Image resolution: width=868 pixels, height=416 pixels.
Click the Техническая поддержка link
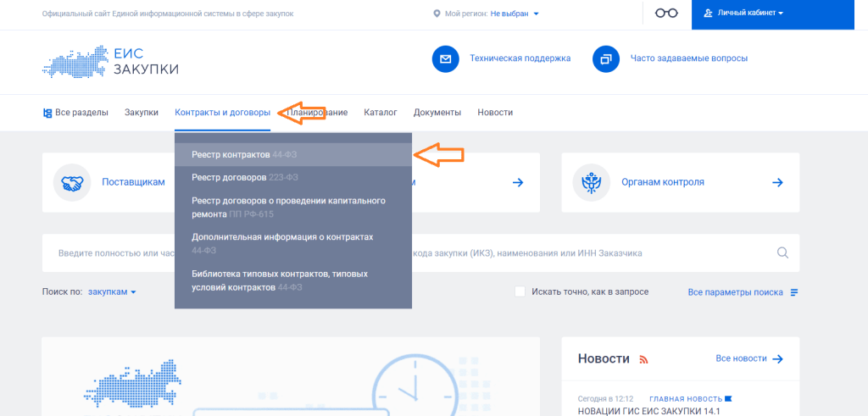click(x=520, y=58)
